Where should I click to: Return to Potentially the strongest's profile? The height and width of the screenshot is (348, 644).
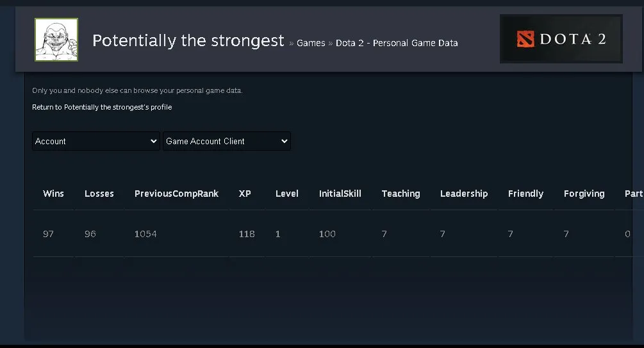(x=102, y=107)
